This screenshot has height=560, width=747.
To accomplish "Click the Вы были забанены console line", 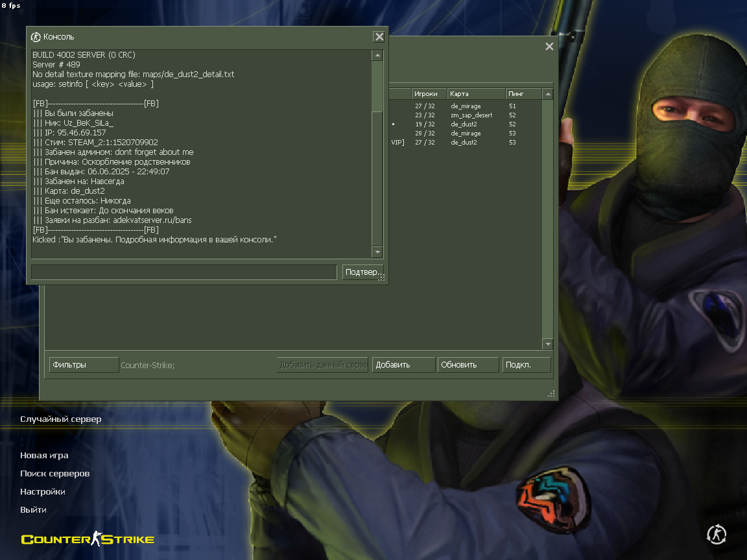I will [x=73, y=113].
